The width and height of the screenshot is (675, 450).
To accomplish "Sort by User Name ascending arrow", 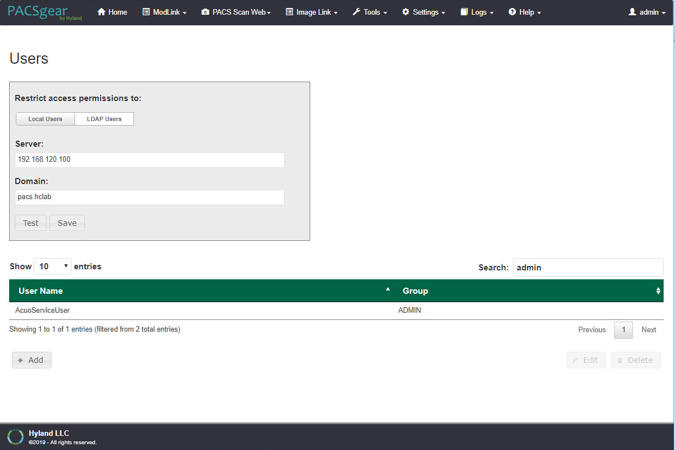I will tap(388, 290).
